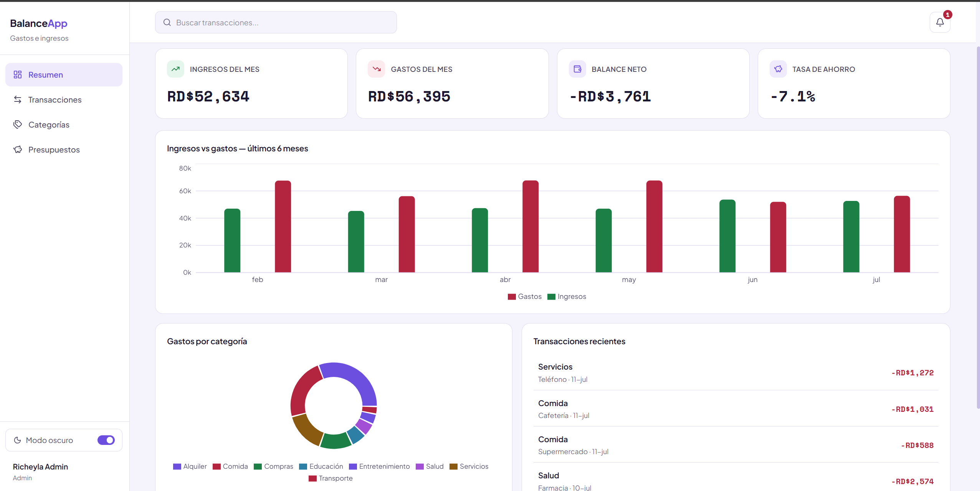Click the tag icon next to Categorías
The height and width of the screenshot is (491, 980).
pyautogui.click(x=18, y=124)
